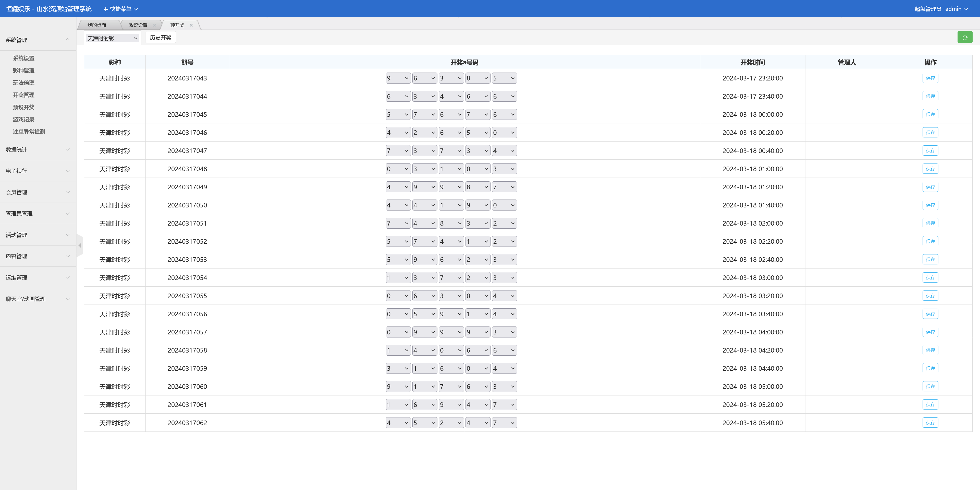Close the 系统设置 tab with its X
The width and height of the screenshot is (980, 490).
[x=154, y=25]
